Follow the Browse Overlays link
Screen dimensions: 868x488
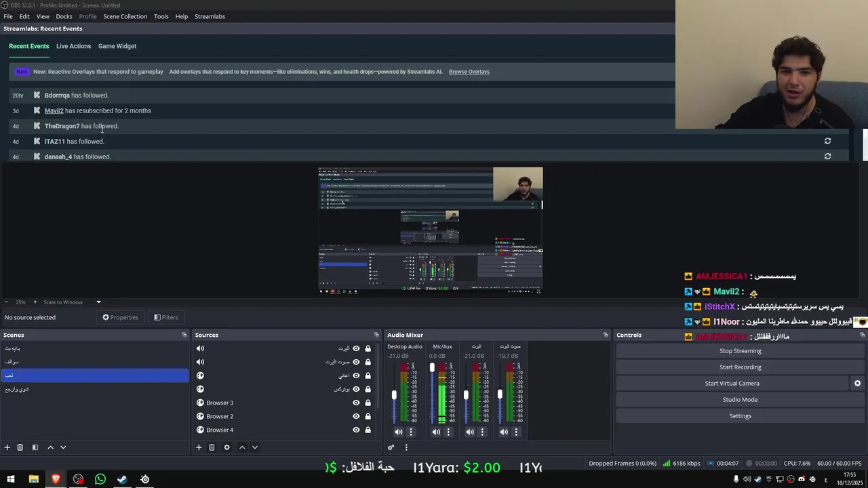point(469,72)
